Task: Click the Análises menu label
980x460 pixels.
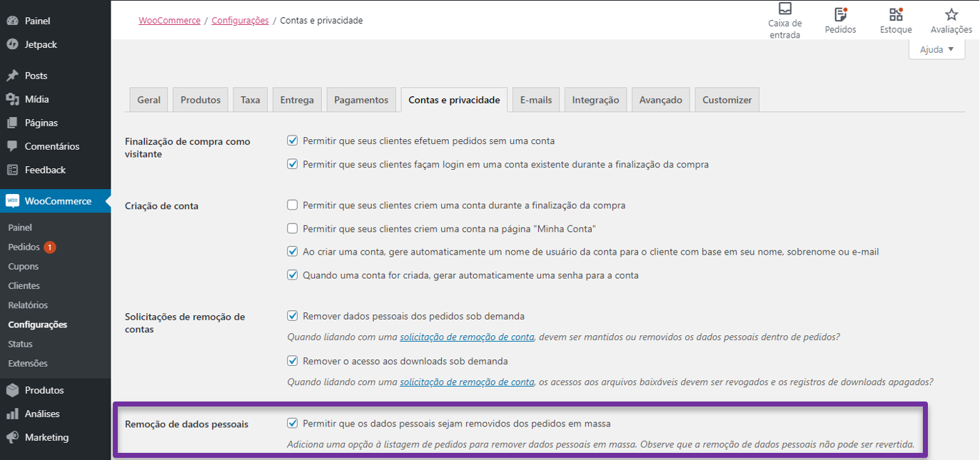Action: (x=42, y=414)
